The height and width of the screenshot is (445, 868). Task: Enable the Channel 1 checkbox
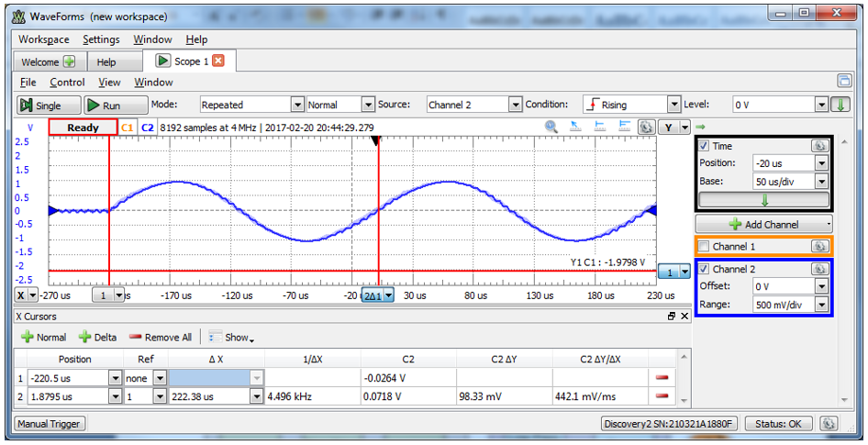point(704,246)
